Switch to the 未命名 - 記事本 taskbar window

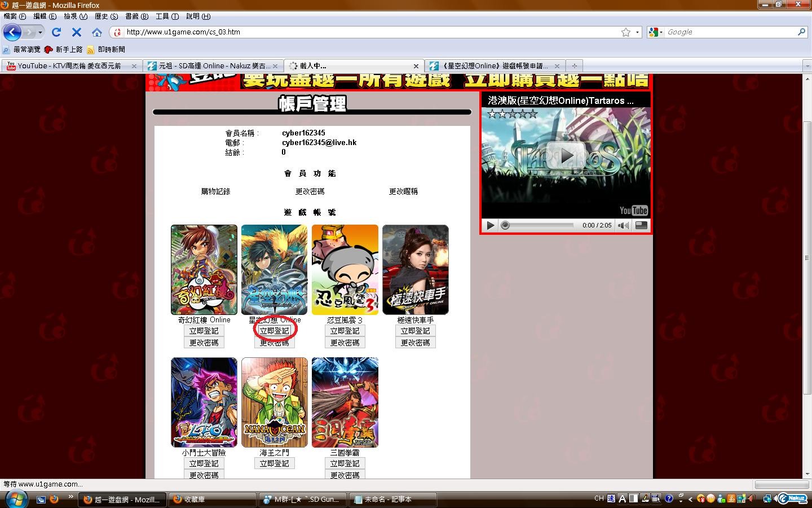(x=392, y=500)
